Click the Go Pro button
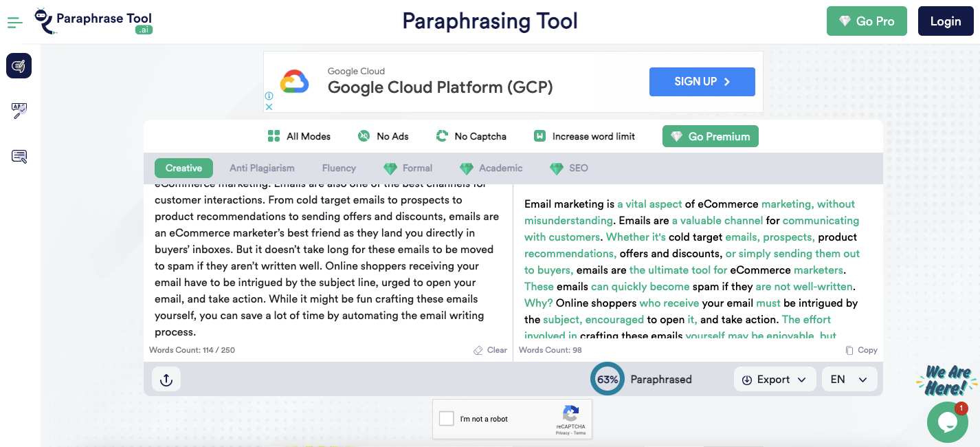 pyautogui.click(x=867, y=21)
